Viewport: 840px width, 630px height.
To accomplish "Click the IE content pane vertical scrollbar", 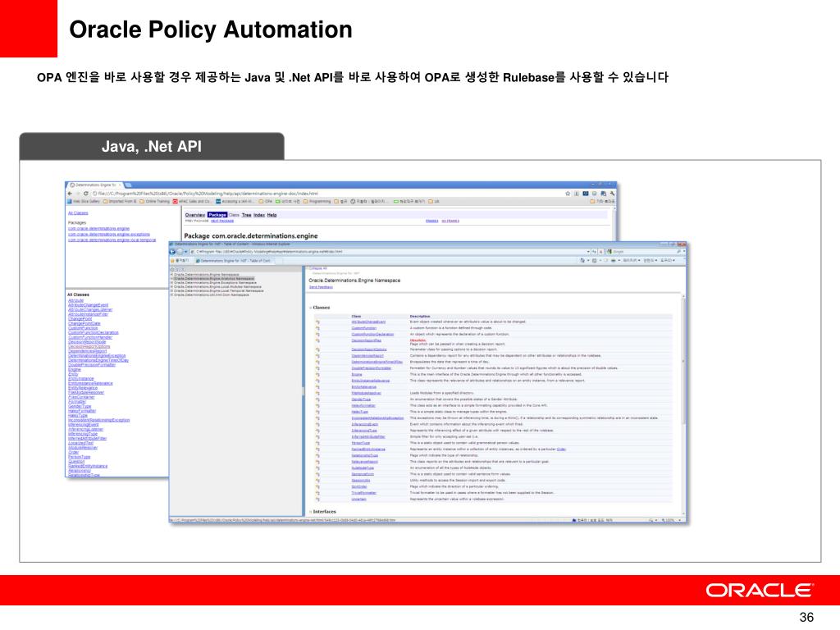I will [x=683, y=404].
